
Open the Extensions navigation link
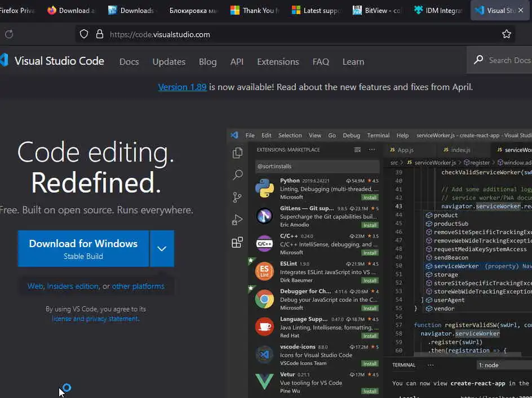278,62
